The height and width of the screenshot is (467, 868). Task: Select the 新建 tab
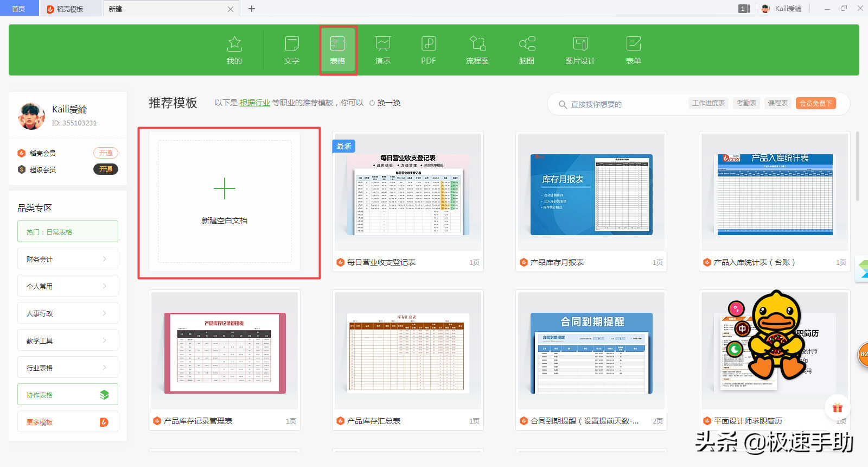pyautogui.click(x=171, y=9)
